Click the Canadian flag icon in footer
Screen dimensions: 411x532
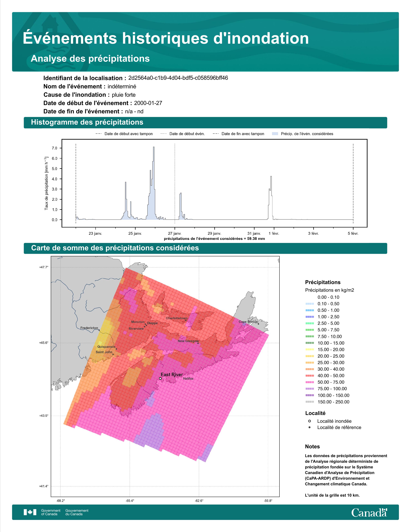pos(30,512)
